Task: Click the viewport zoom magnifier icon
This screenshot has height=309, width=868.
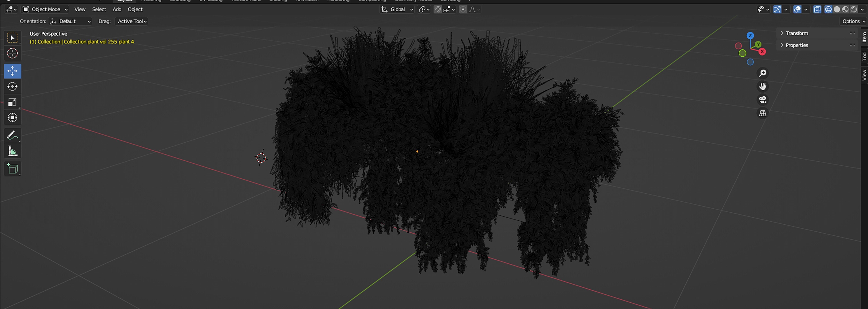Action: [x=763, y=73]
